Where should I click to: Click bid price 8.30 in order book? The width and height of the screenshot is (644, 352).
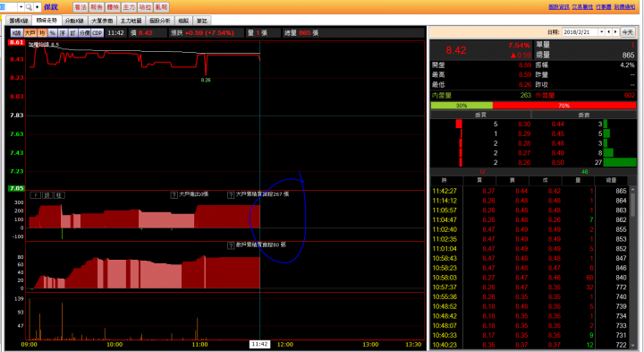click(x=523, y=124)
